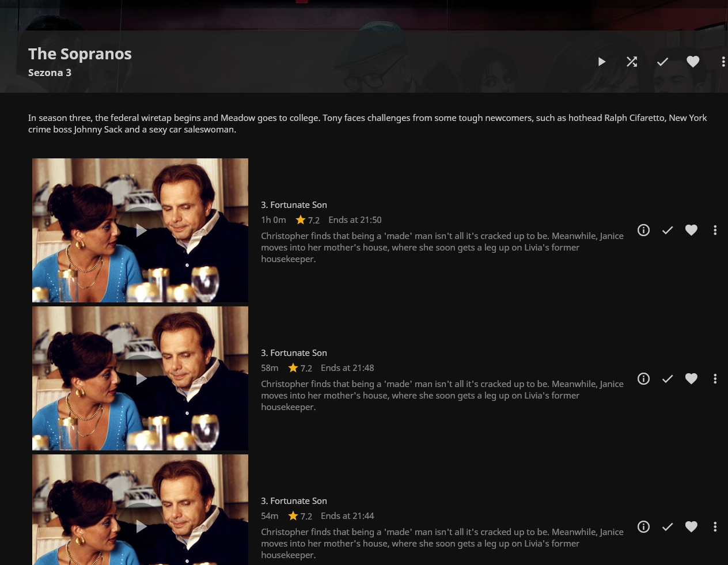This screenshot has height=565, width=728.
Task: Play Season 3 from the header
Action: [601, 62]
